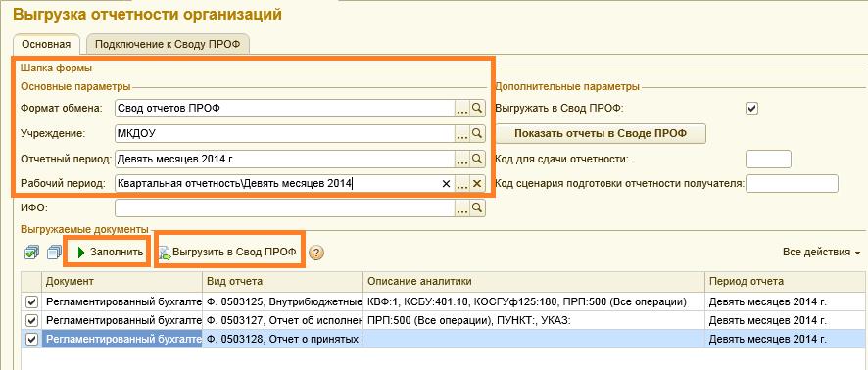
Task: Select analytics cell ПРП:500 (Все операции), ПУНКТ:
Action: point(534,320)
